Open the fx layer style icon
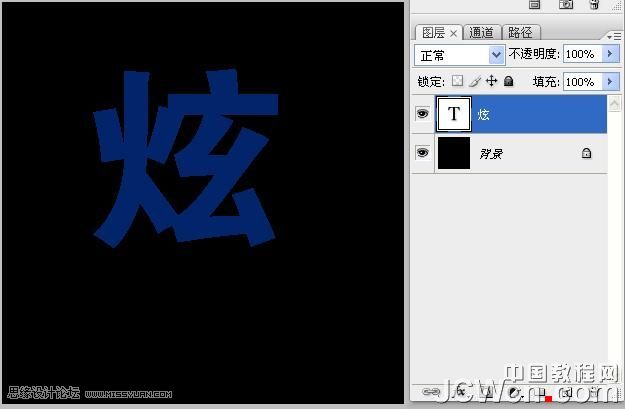625x409 pixels. tap(460, 391)
